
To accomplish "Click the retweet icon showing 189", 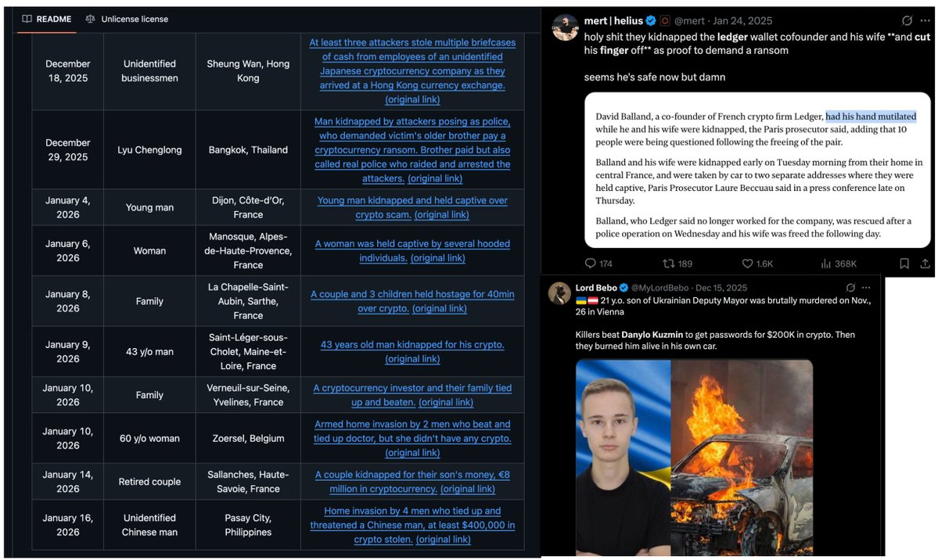I will pyautogui.click(x=668, y=264).
